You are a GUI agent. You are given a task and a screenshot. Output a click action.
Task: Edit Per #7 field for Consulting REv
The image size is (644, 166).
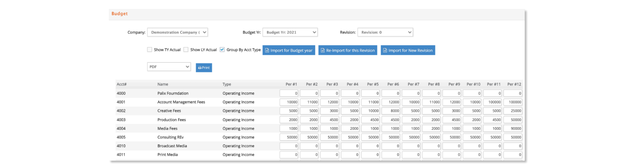(x=411, y=137)
